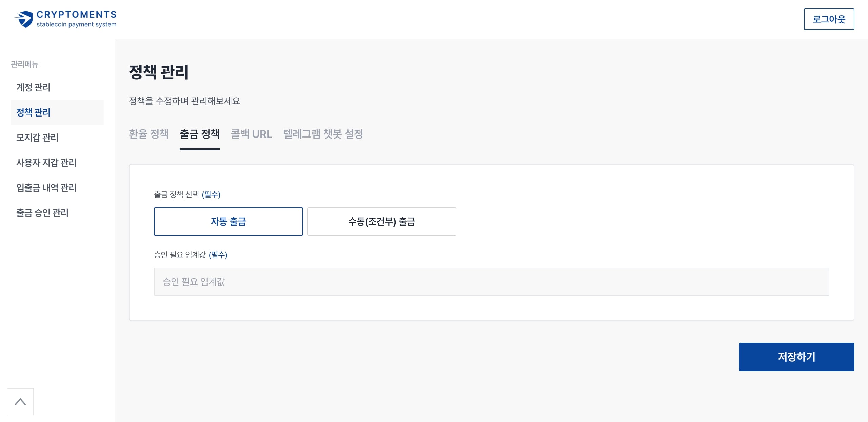
Task: Click the 정책 관리 page heading
Action: [158, 72]
